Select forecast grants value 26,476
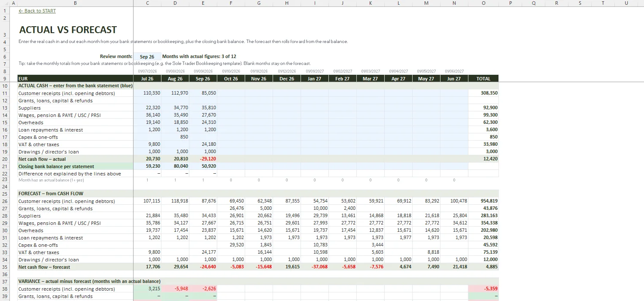644x301 pixels. point(231,209)
